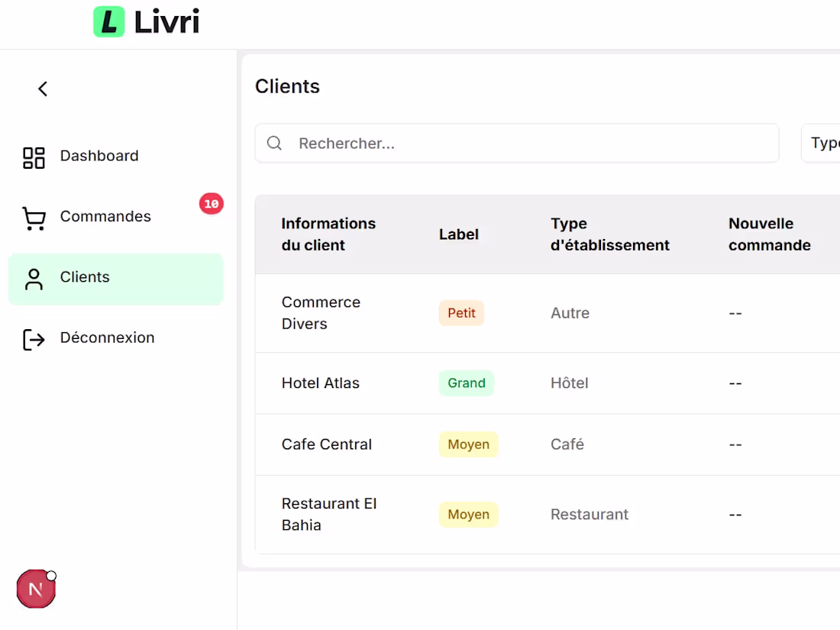Select the Commerce Divers client name
The height and width of the screenshot is (630, 840).
click(x=321, y=313)
